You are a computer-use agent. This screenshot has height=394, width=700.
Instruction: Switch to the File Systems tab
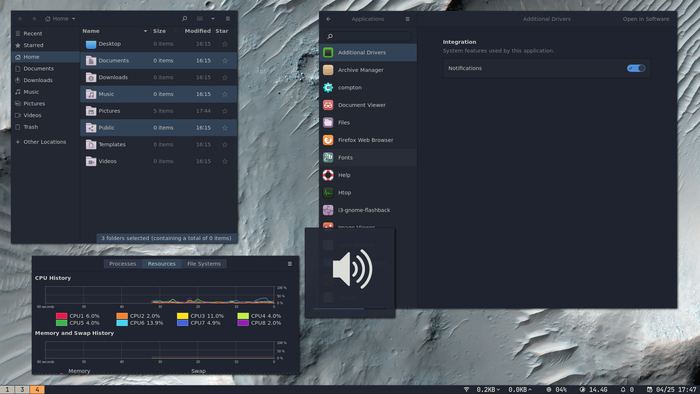pyautogui.click(x=204, y=264)
